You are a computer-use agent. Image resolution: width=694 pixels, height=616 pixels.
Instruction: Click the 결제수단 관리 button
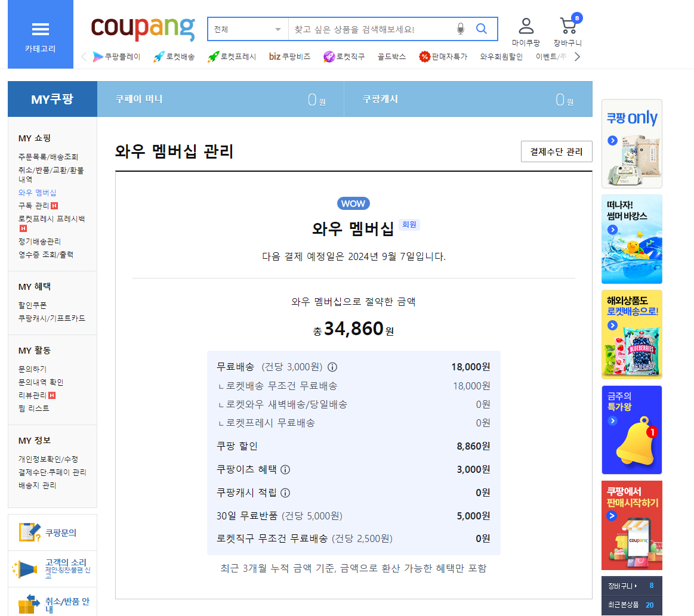tap(556, 151)
